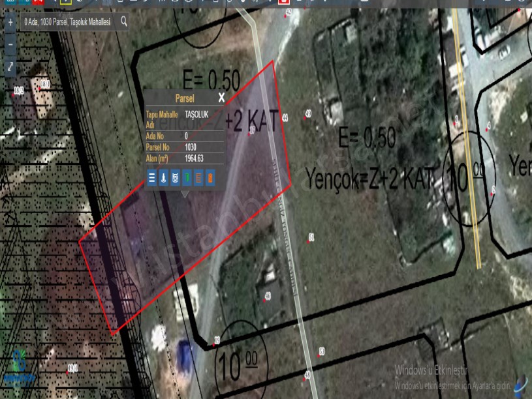
Task: Click the parcel address search field
Action: 68,22
